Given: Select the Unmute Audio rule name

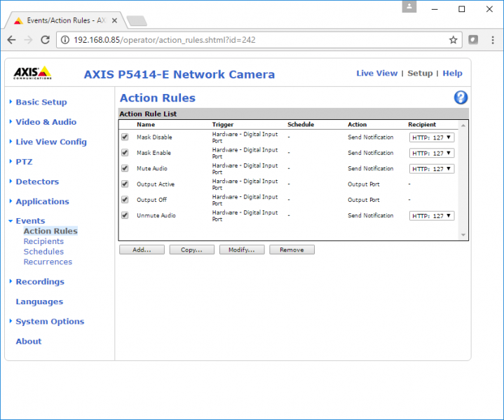Looking at the screenshot, I should 156,215.
